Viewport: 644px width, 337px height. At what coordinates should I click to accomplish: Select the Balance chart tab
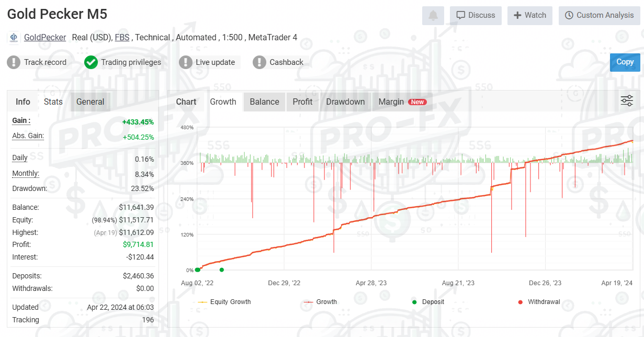(x=265, y=102)
